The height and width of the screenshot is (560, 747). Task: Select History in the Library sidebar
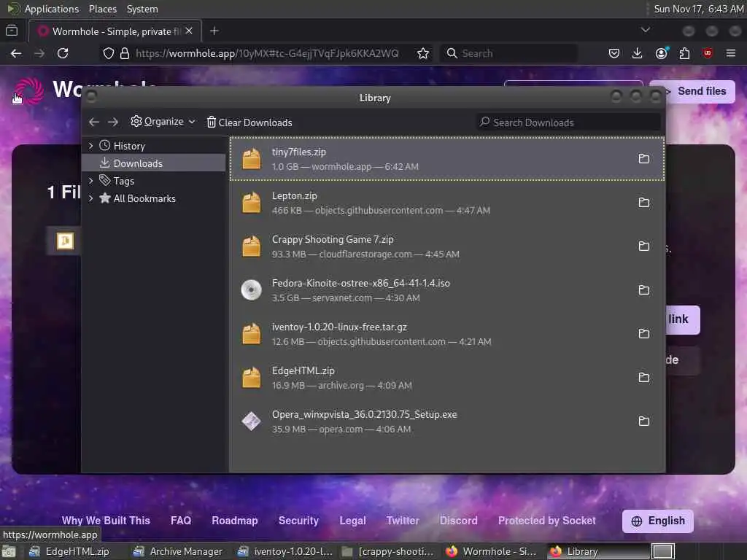154,146
